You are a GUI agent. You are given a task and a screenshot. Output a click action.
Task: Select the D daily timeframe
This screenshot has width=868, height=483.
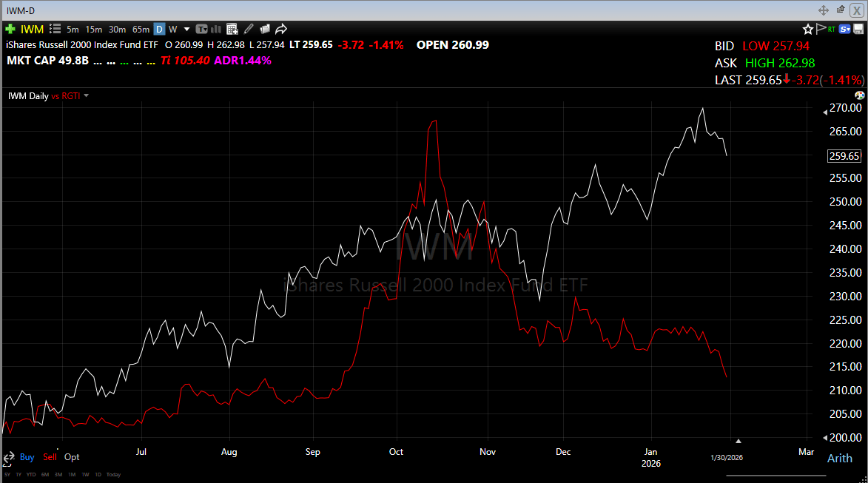coord(159,30)
